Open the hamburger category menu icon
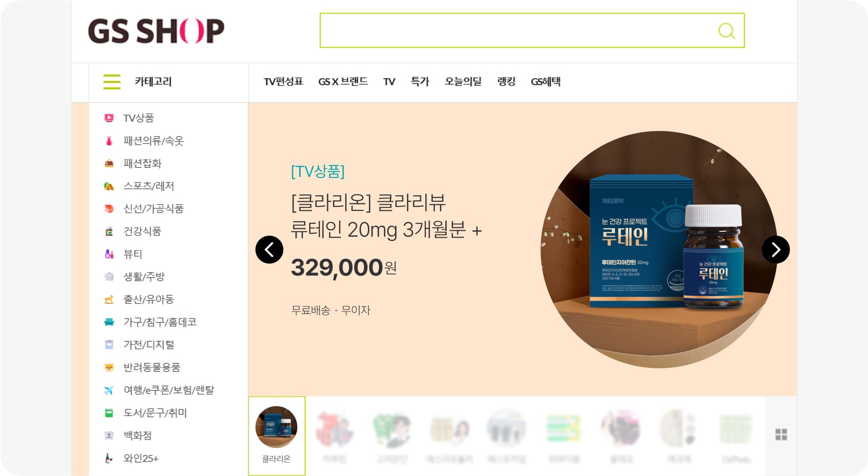Viewport: 868px width, 476px height. [x=112, y=82]
